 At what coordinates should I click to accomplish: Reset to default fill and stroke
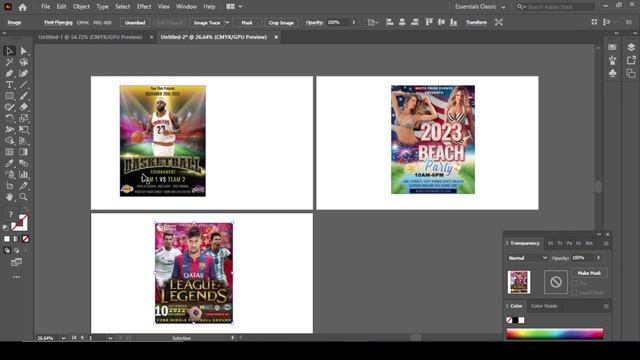point(5,227)
